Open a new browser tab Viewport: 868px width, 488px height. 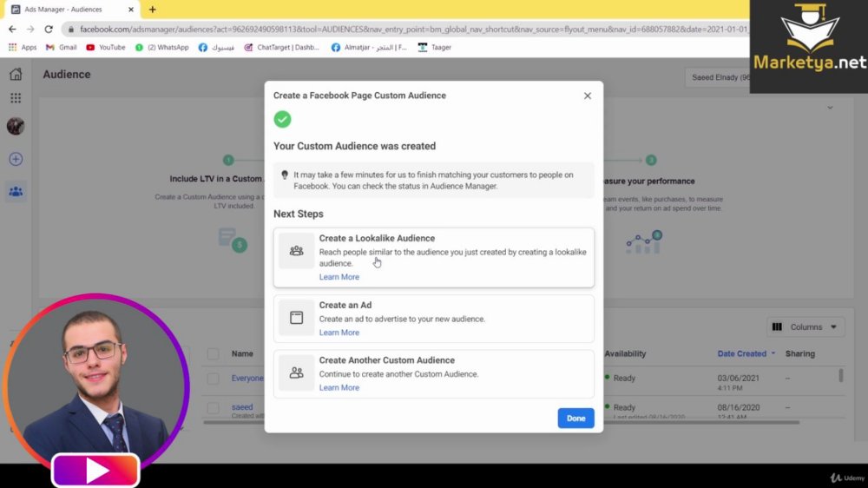pos(152,10)
